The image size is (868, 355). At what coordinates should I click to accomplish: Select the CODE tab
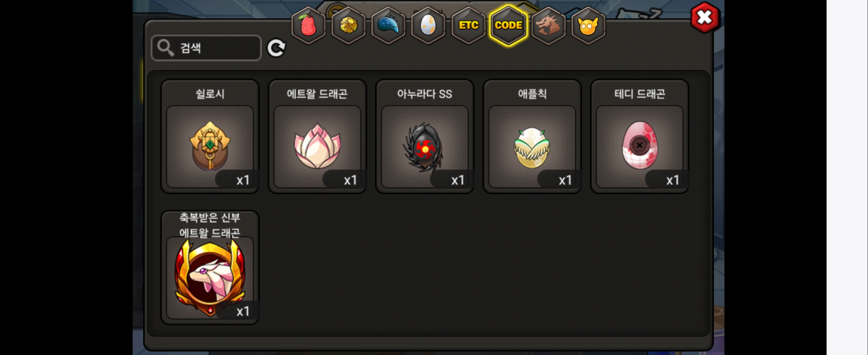coord(508,25)
